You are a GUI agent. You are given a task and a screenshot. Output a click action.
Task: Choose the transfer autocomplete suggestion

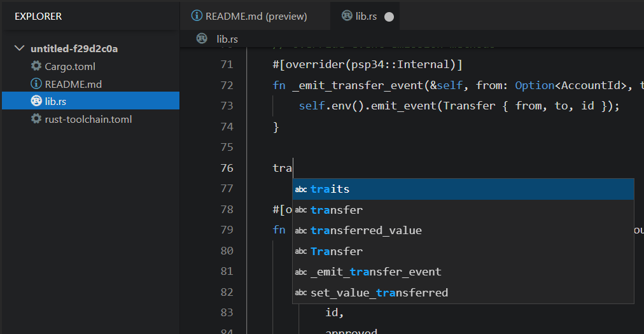(x=337, y=210)
